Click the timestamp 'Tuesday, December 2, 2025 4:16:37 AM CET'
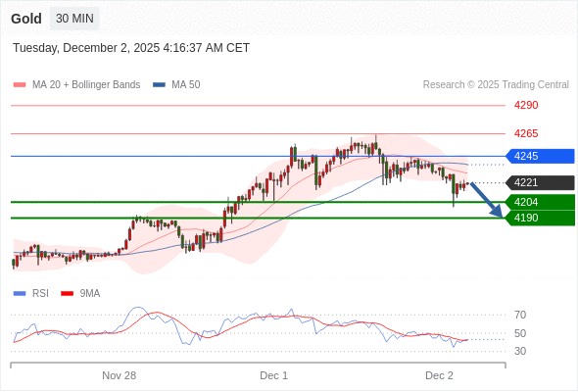The image size is (578, 392). tap(131, 48)
